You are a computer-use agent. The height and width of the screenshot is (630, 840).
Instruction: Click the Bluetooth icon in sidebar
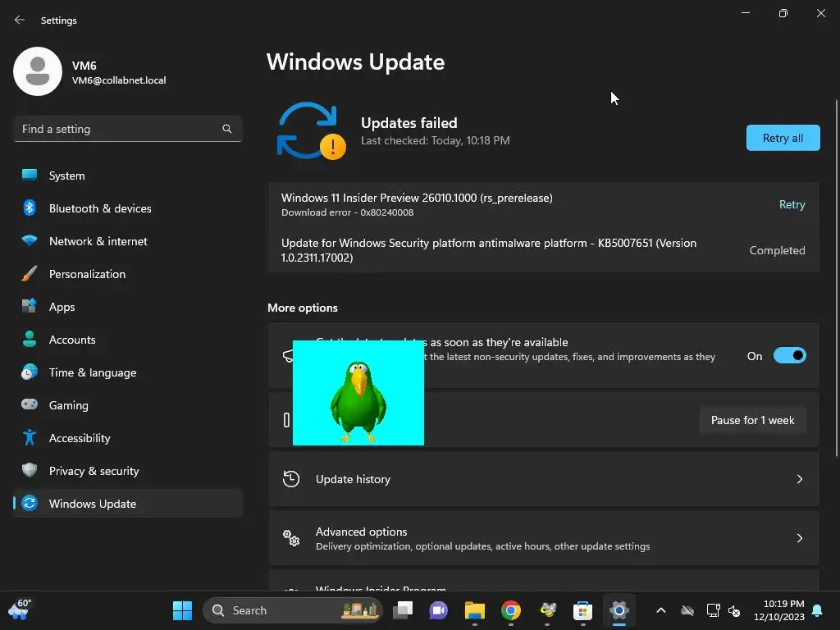(x=30, y=208)
